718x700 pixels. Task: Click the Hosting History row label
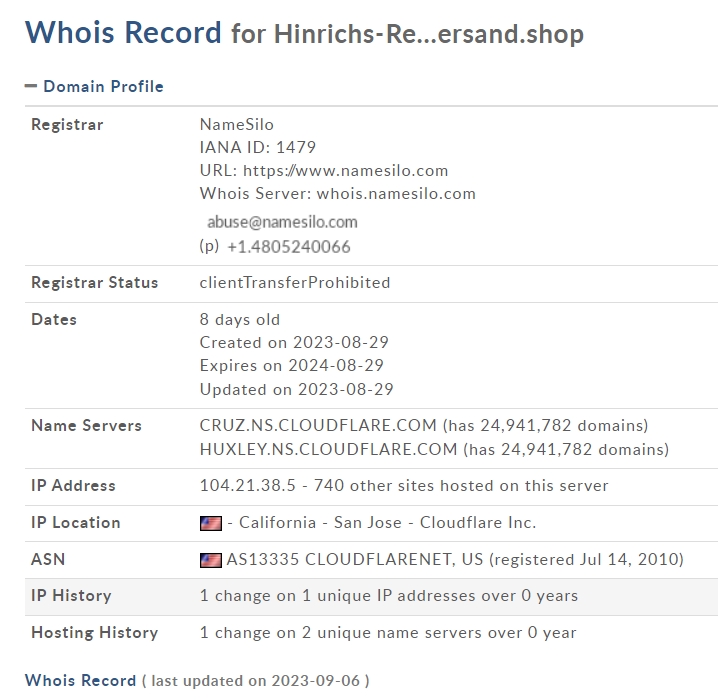95,633
